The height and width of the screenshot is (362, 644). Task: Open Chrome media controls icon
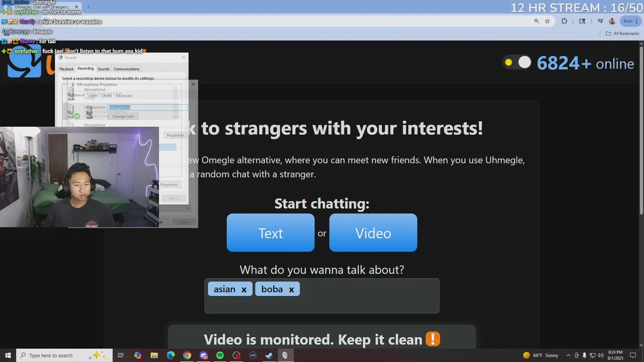[x=600, y=21]
